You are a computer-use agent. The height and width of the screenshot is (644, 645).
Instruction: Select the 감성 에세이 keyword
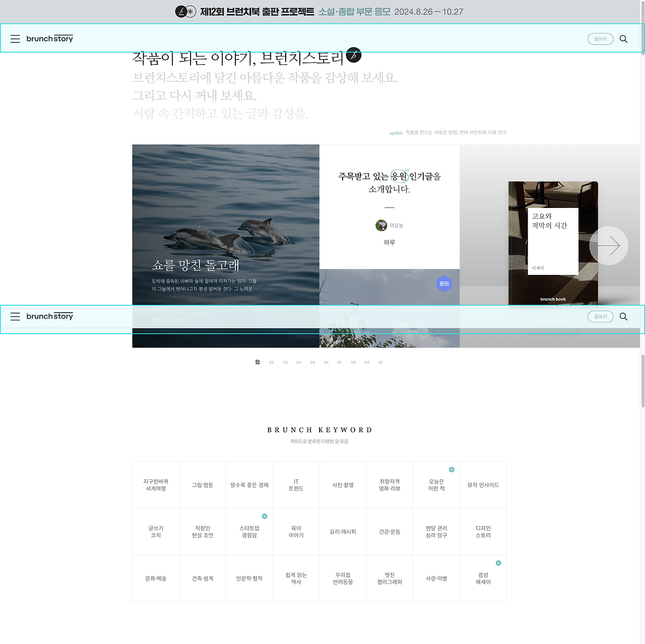point(483,579)
